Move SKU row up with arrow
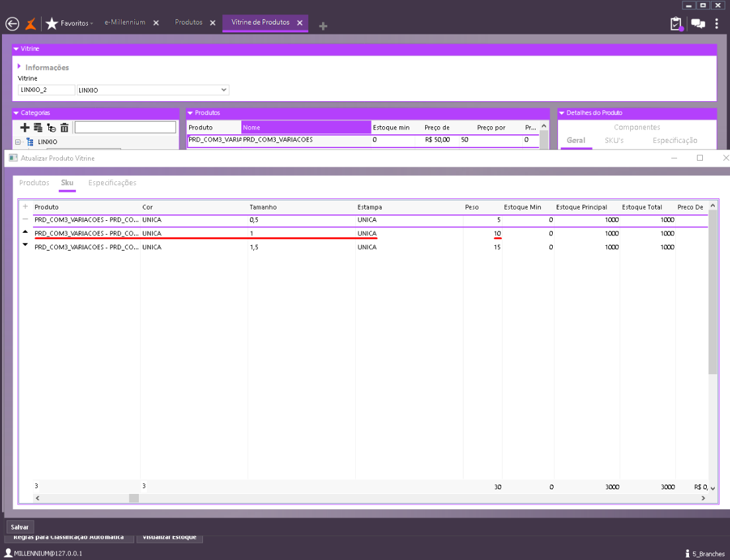730x560 pixels. (26, 232)
